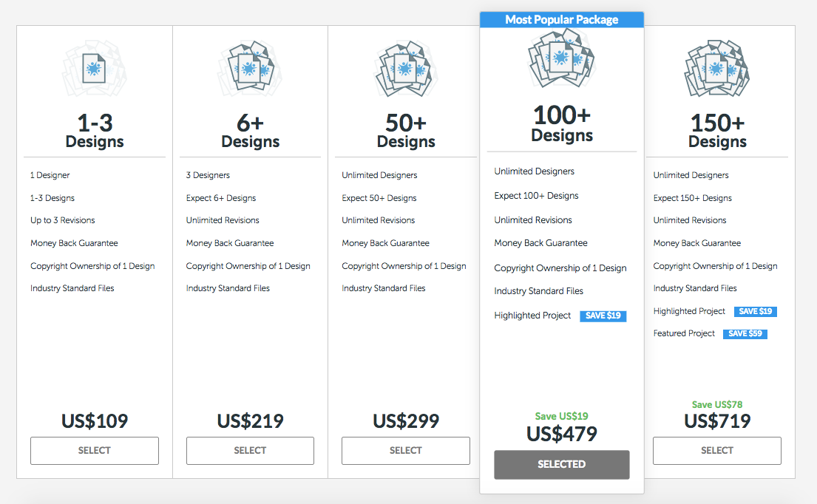Click the 6+ Designs package heading

pyautogui.click(x=250, y=132)
